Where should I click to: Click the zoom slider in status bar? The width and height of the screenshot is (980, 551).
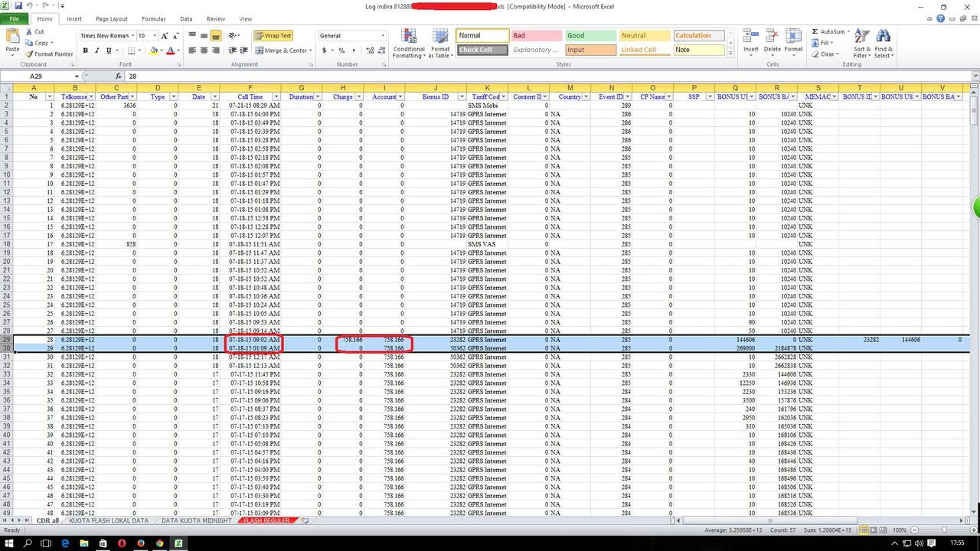pos(943,530)
